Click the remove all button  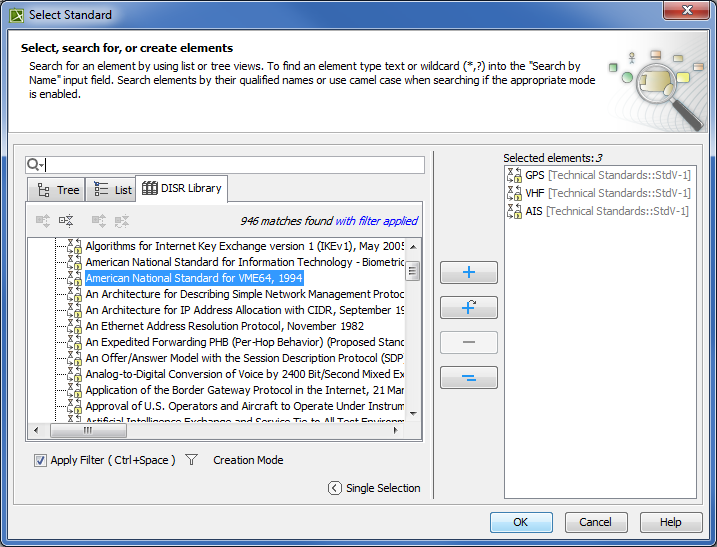pyautogui.click(x=469, y=377)
